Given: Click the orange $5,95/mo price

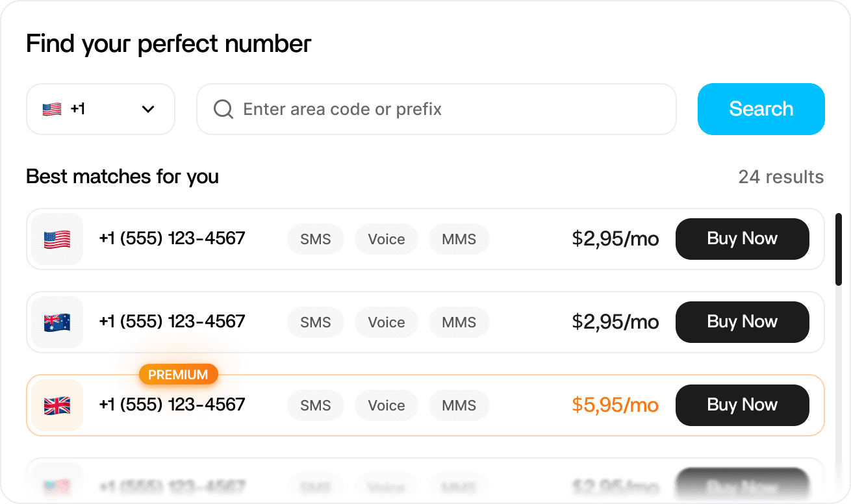Looking at the screenshot, I should [615, 405].
